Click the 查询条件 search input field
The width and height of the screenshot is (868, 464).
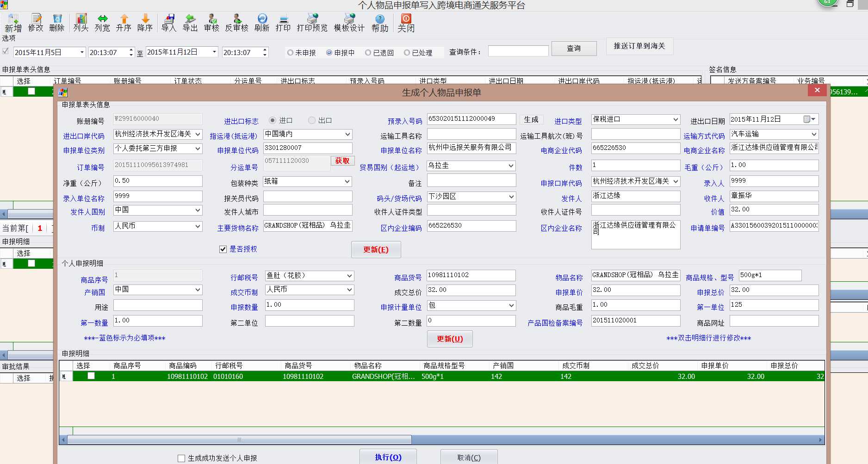[518, 51]
